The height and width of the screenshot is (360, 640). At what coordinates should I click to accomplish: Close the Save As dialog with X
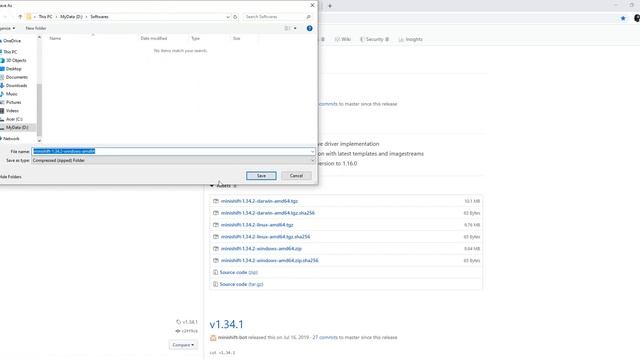coord(312,5)
